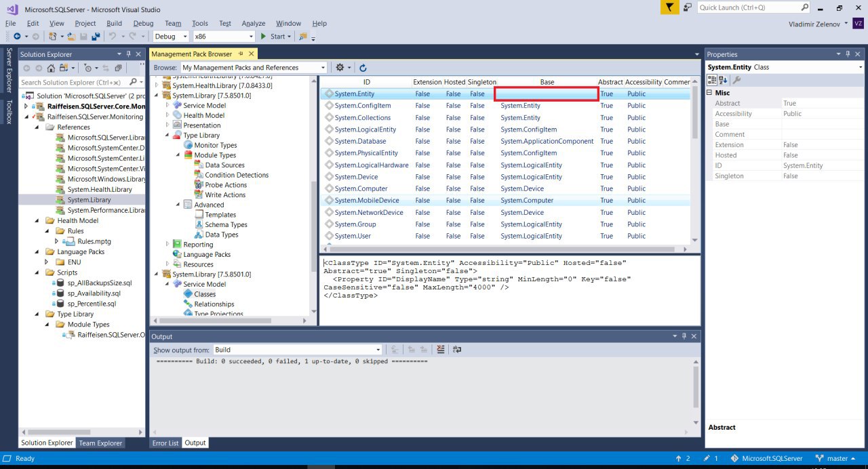This screenshot has width=868, height=469.
Task: Open the Tools menu
Action: click(199, 23)
